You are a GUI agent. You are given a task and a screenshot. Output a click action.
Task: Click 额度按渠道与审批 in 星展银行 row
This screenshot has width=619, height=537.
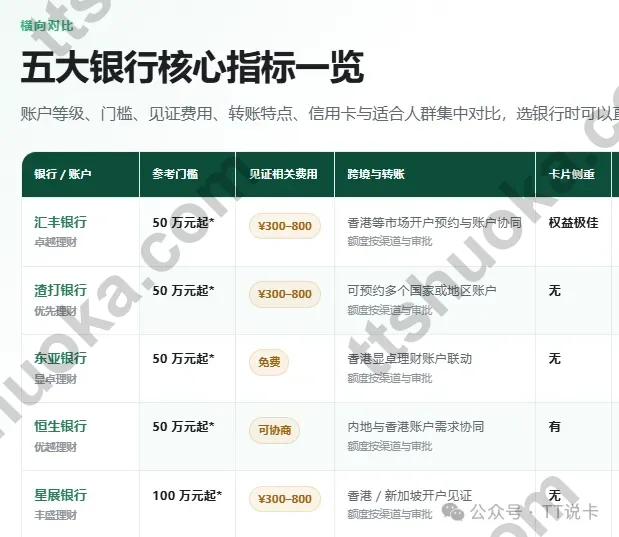coord(390,514)
